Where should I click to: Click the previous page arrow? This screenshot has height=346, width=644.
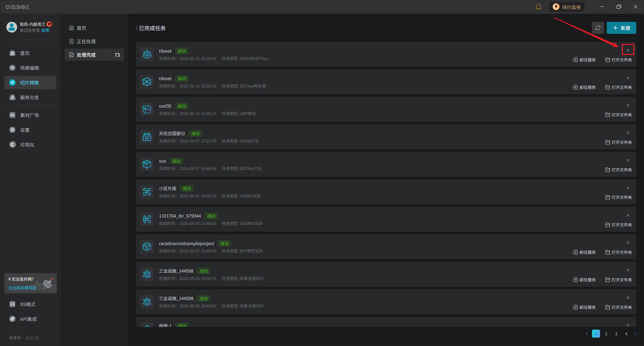tap(587, 334)
